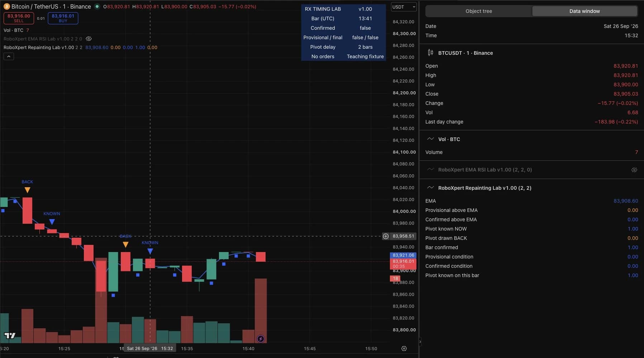This screenshot has height=358, width=644.
Task: Click the Time row value 15:32 in Data window
Action: tap(631, 35)
